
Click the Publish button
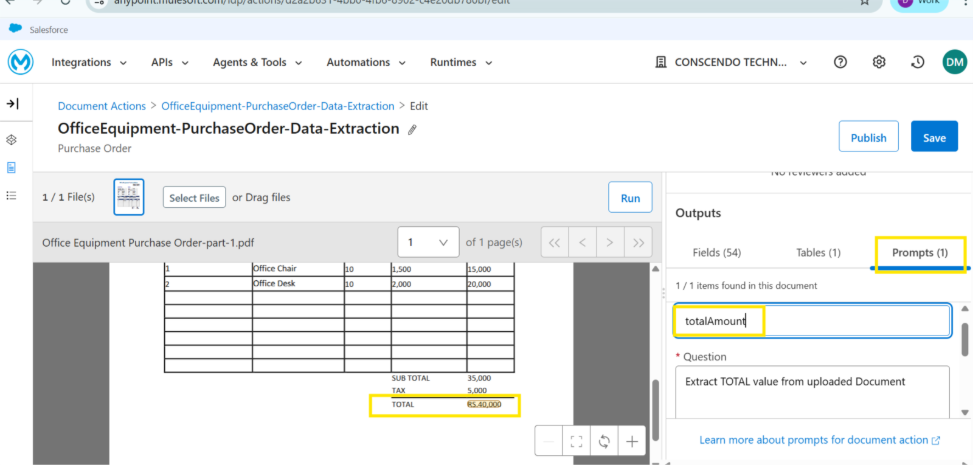click(868, 137)
